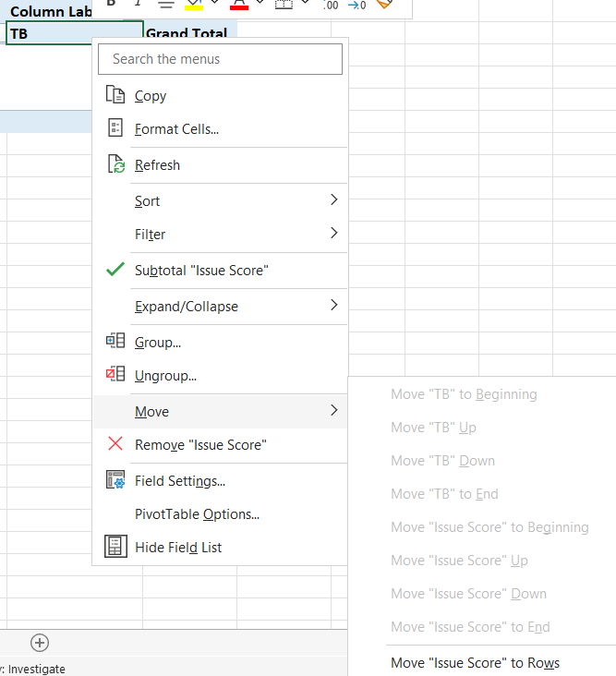Viewport: 616px width, 676px height.
Task: Click Move "TB" to Beginning submenu item
Action: 464,394
